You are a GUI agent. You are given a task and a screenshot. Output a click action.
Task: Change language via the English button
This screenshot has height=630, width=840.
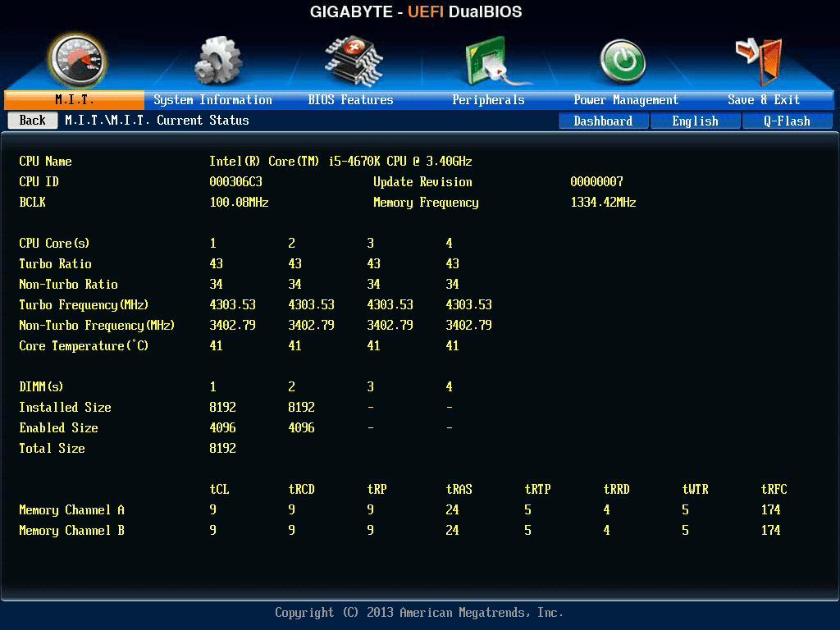click(696, 121)
